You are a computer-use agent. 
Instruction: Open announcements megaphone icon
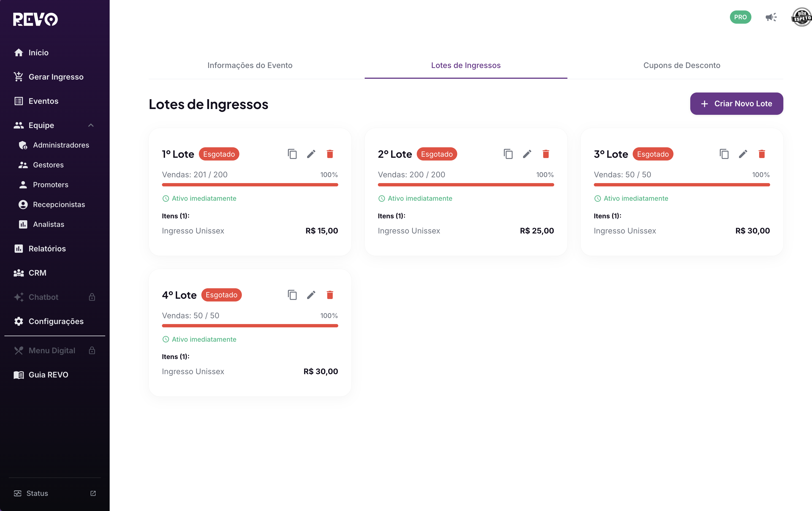[771, 17]
